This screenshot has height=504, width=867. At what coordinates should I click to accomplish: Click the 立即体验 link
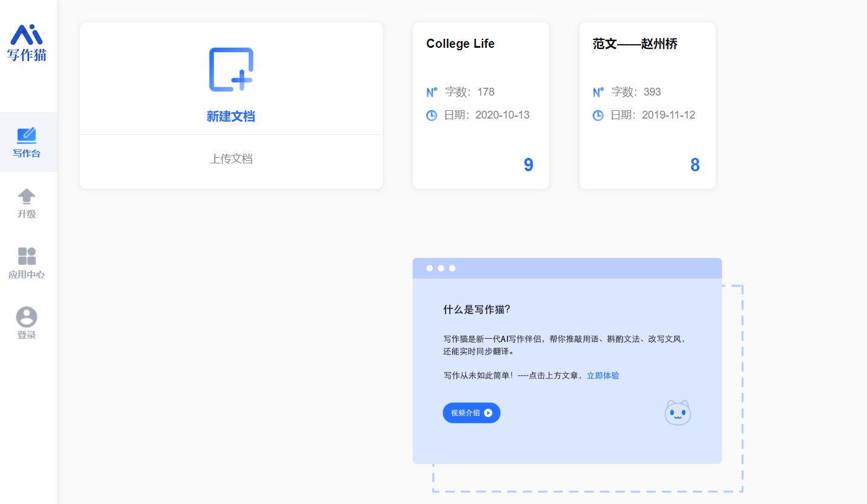point(603,376)
